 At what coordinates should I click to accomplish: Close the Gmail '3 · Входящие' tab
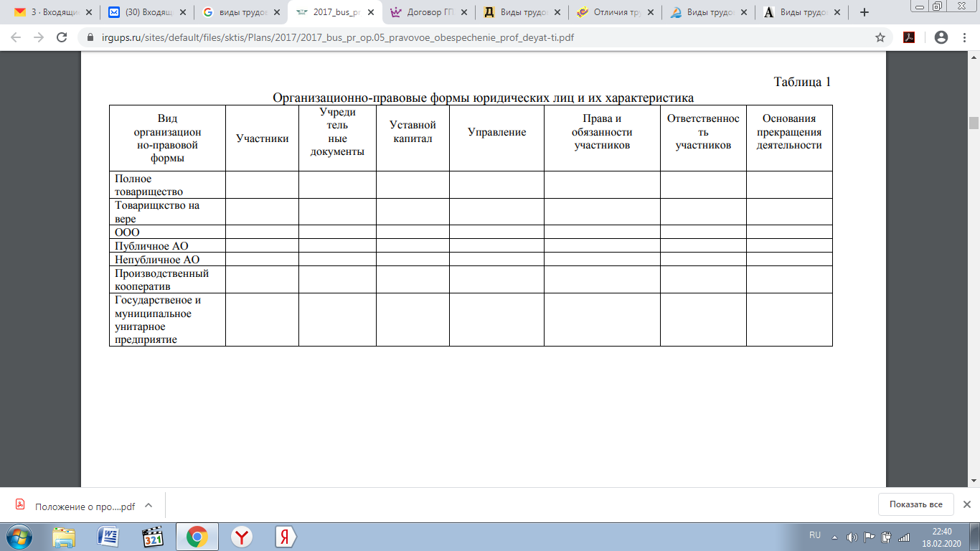coord(89,12)
